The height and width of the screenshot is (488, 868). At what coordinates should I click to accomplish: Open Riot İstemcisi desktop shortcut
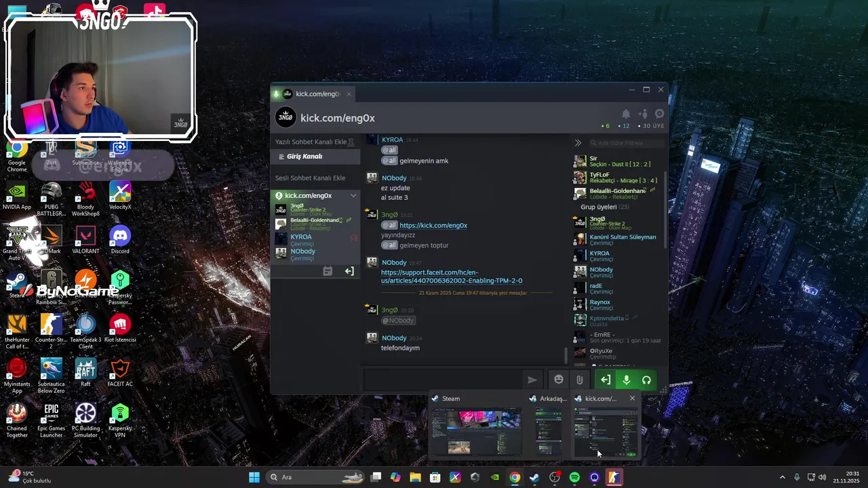click(120, 329)
